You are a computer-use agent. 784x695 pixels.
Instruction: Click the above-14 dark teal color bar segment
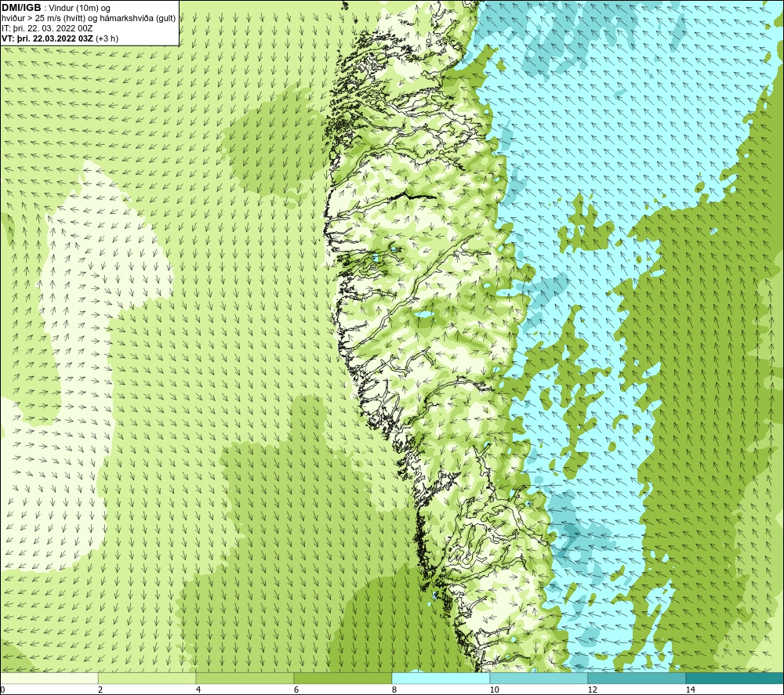(x=735, y=678)
